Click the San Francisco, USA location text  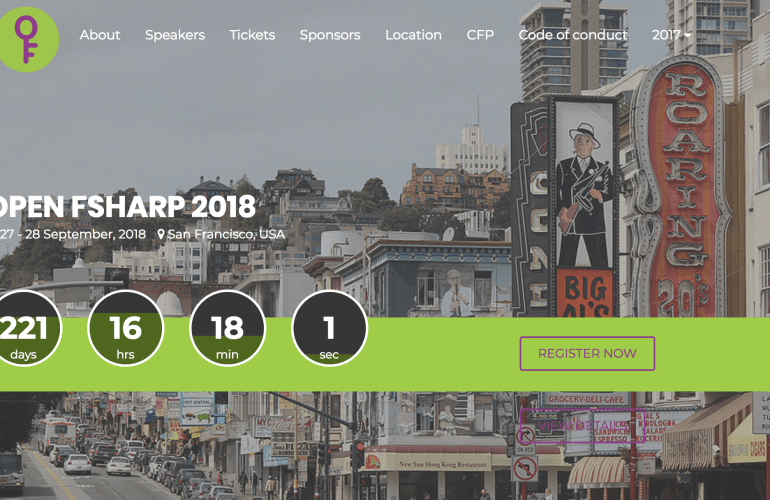point(226,235)
